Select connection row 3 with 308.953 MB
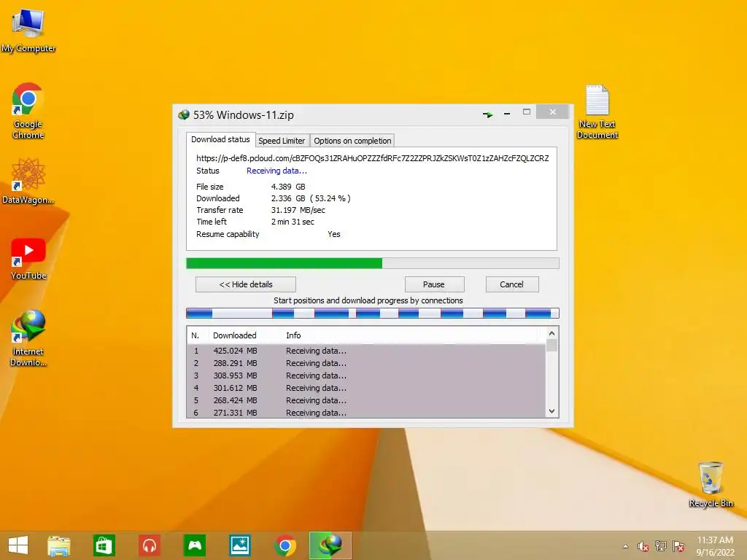This screenshot has width=747, height=560. tap(366, 376)
